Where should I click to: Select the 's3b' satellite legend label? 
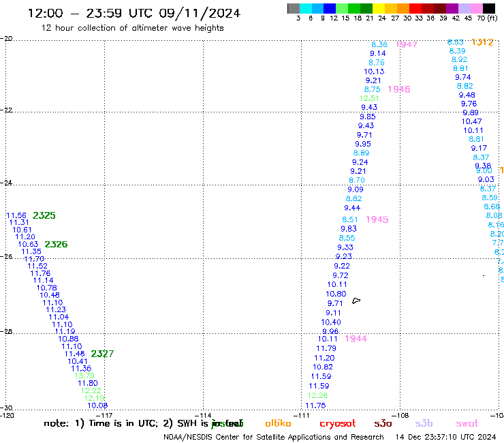(424, 423)
